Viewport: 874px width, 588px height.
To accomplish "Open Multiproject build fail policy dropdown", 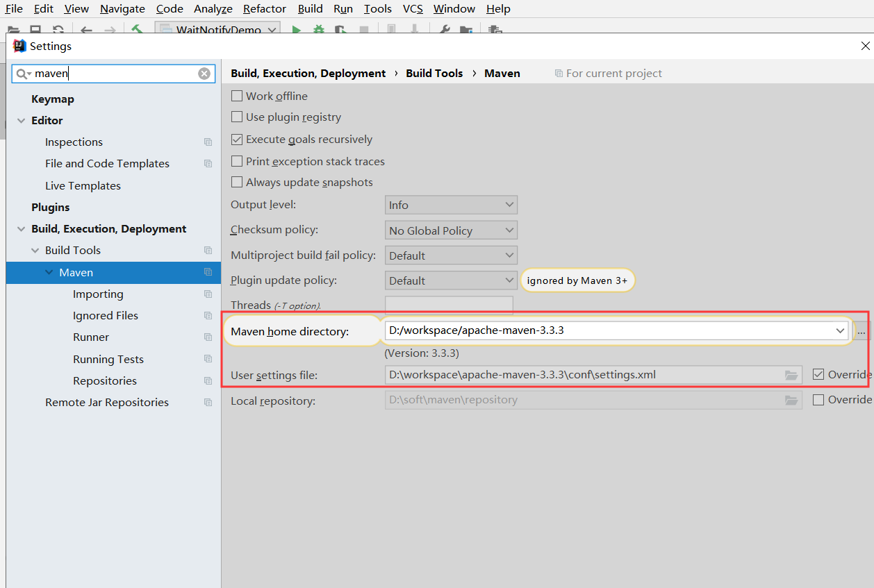I will pos(451,255).
